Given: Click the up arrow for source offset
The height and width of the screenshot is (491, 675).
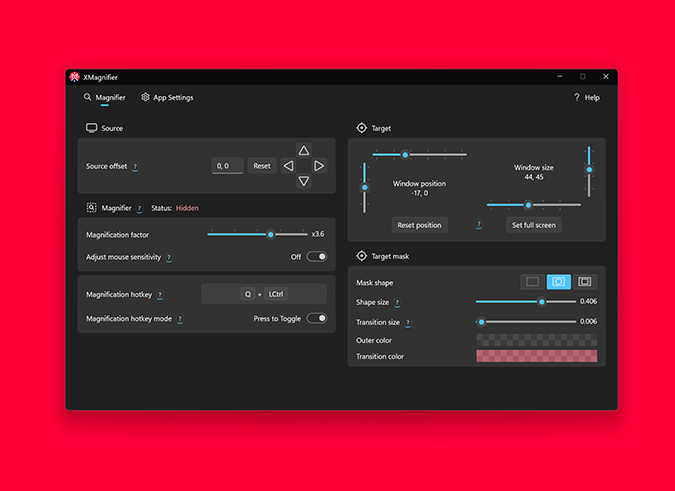Looking at the screenshot, I should [304, 150].
